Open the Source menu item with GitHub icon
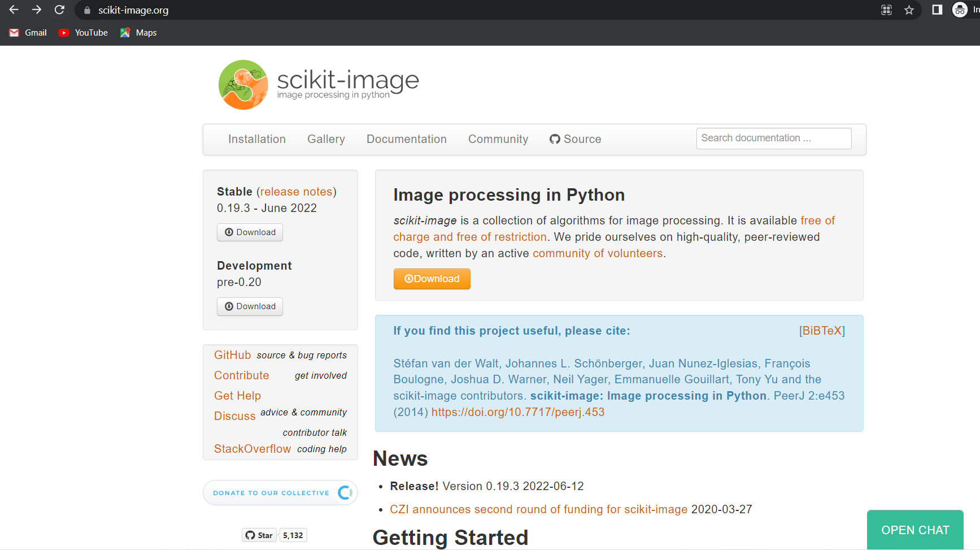This screenshot has width=980, height=550. click(575, 139)
